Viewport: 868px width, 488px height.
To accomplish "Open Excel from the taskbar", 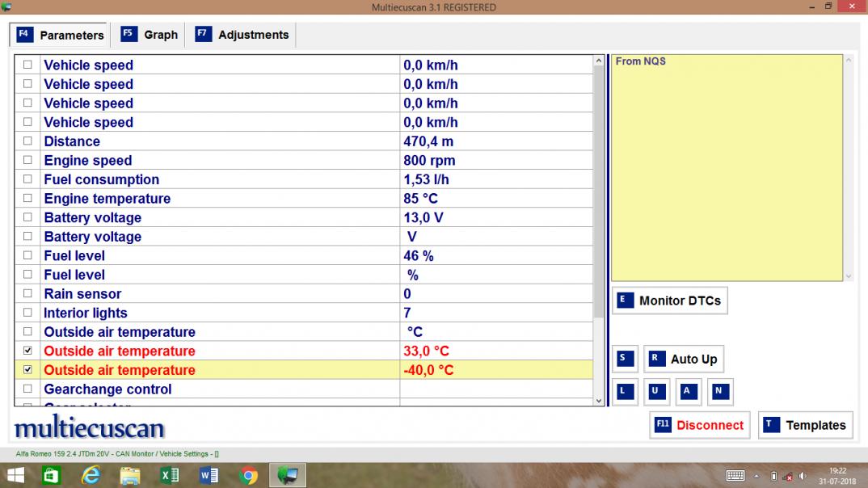I will pos(170,475).
